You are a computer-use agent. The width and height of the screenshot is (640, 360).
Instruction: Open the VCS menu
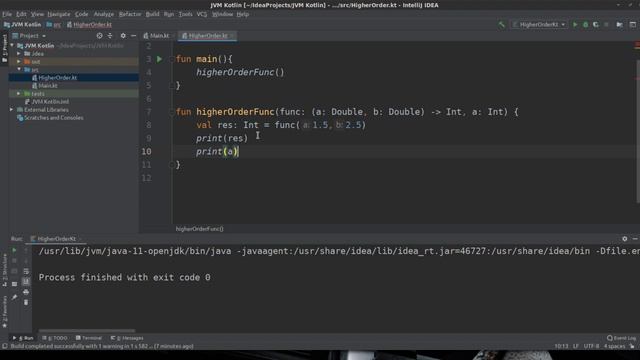pos(202,14)
